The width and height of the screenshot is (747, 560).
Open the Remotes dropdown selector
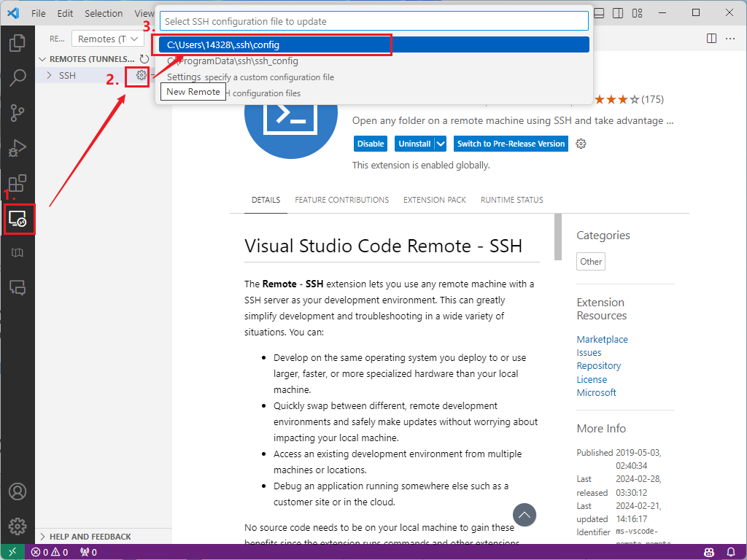coord(108,39)
